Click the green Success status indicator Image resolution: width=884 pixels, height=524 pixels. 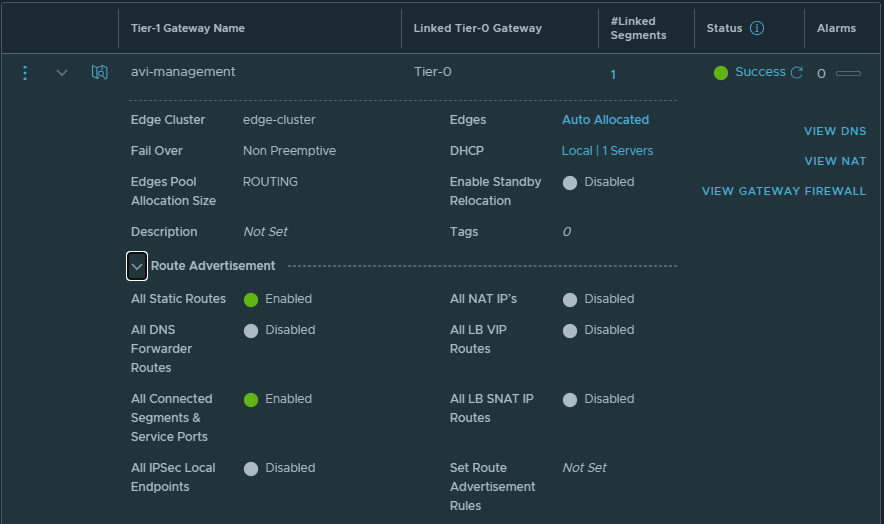pyautogui.click(x=721, y=73)
